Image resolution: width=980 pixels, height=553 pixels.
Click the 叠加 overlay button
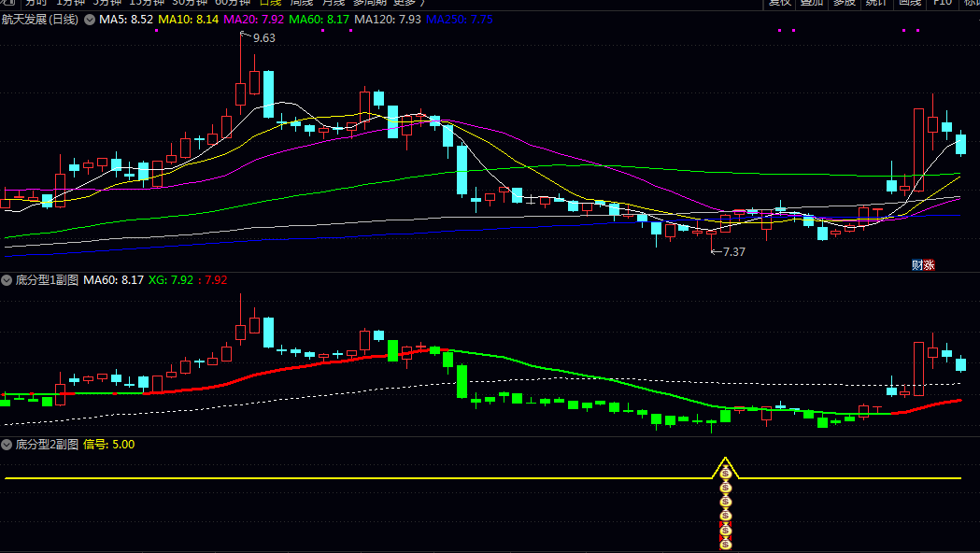(812, 3)
